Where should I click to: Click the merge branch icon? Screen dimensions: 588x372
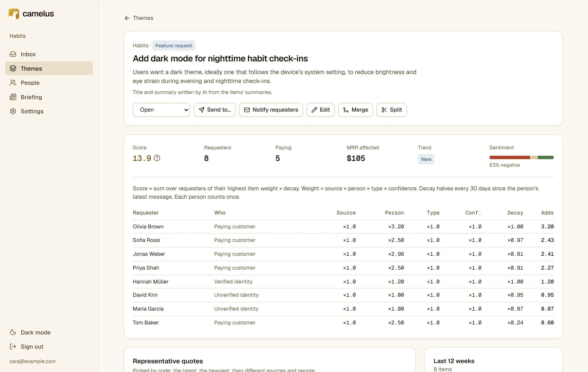click(x=346, y=110)
